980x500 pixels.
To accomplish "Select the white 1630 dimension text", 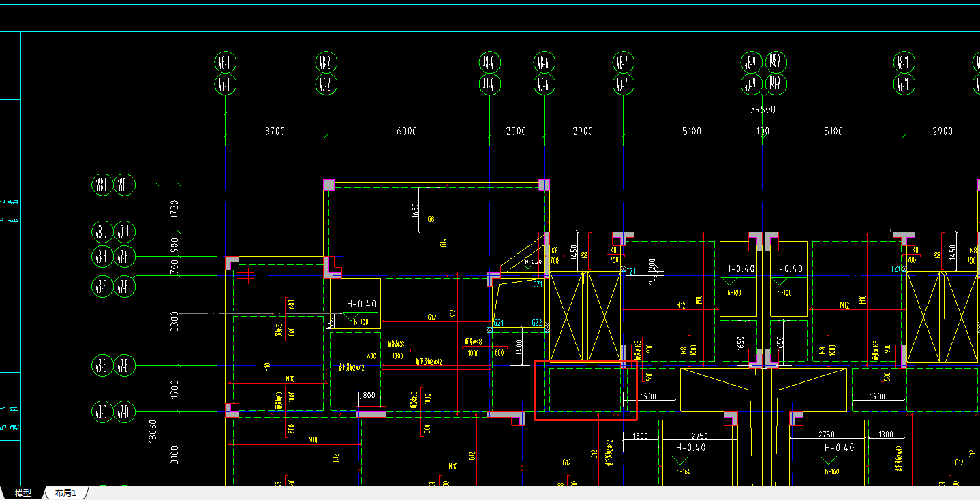I will (x=415, y=210).
